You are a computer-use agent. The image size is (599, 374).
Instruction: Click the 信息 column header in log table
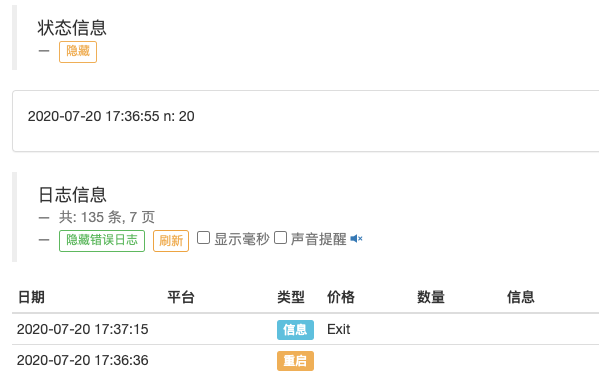(521, 297)
